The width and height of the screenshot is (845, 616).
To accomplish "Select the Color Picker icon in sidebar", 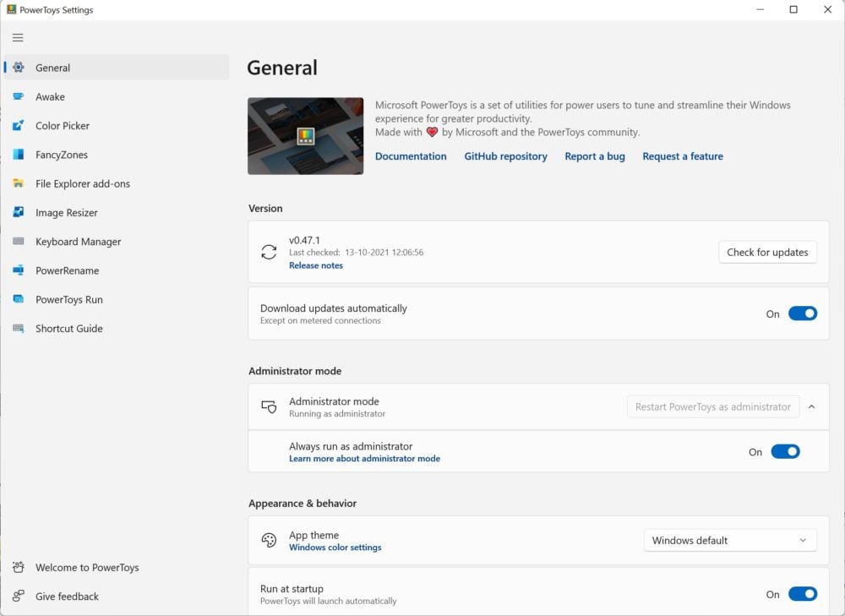I will (19, 126).
